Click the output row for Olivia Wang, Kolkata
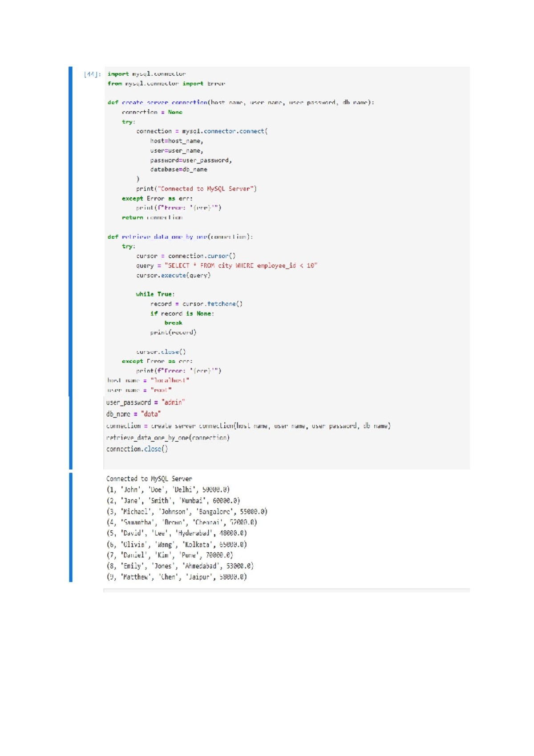Image resolution: width=534 pixels, height=756 pixels. click(x=177, y=545)
